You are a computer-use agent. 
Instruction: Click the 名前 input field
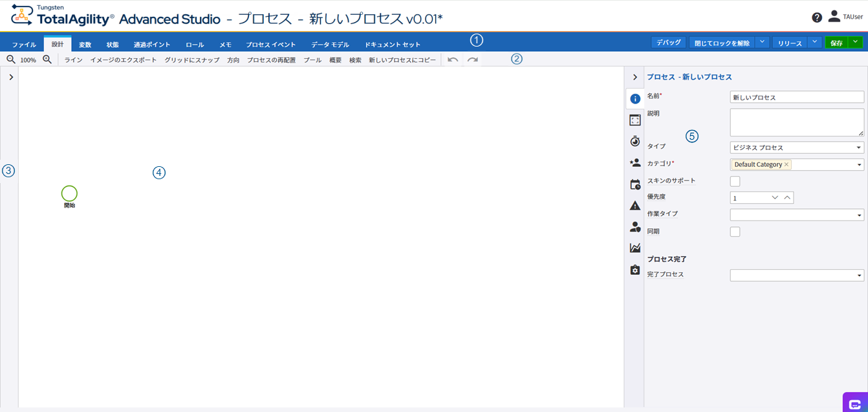point(797,97)
